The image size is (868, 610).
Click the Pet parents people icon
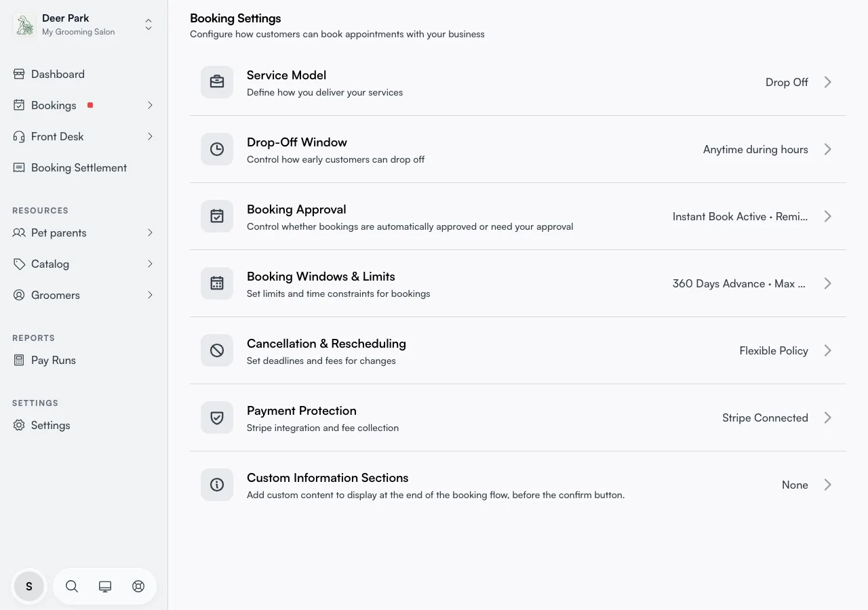[x=19, y=232]
